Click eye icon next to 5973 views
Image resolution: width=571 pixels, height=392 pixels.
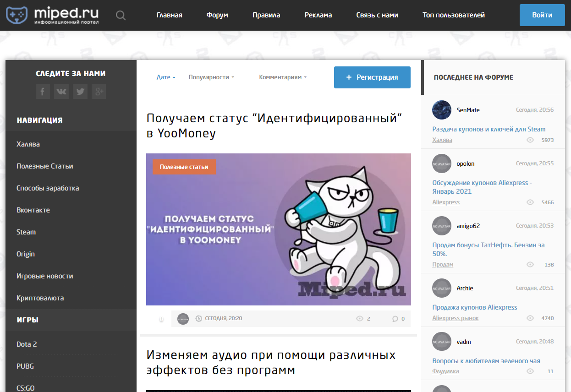click(530, 140)
